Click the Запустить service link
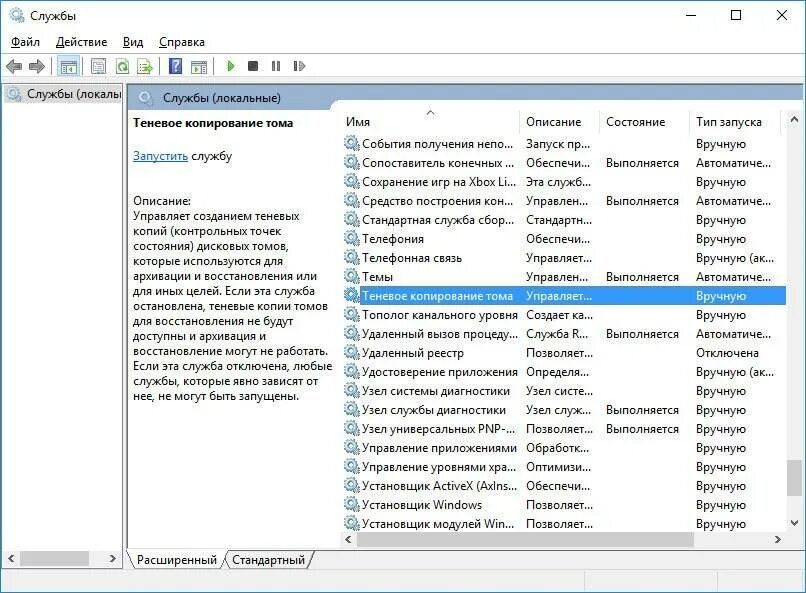 (160, 156)
